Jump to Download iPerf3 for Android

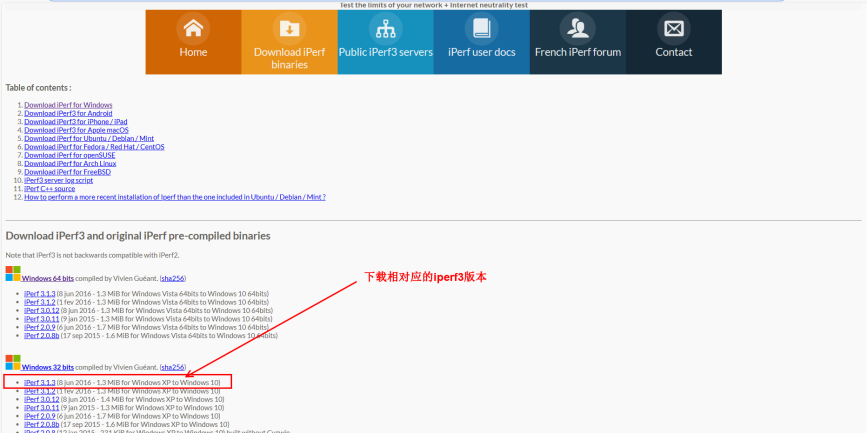point(67,113)
